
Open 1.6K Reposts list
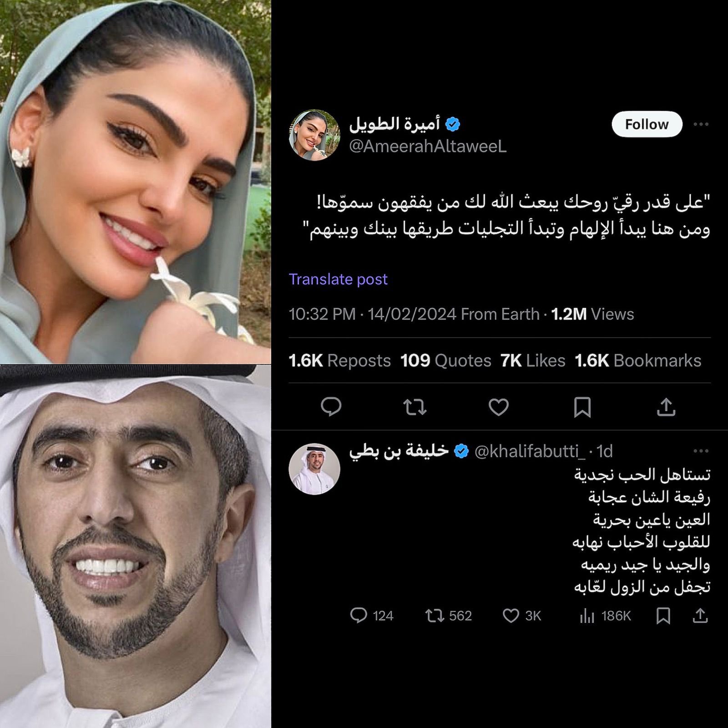coord(339,360)
